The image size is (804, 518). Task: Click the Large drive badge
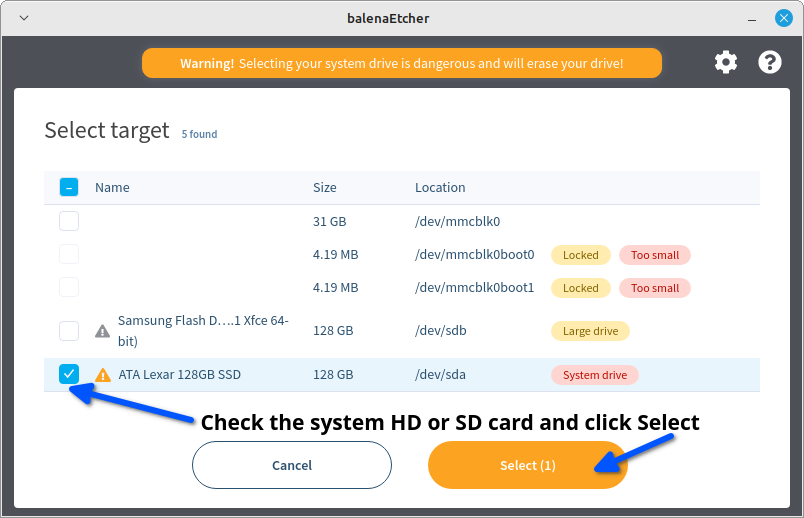590,331
